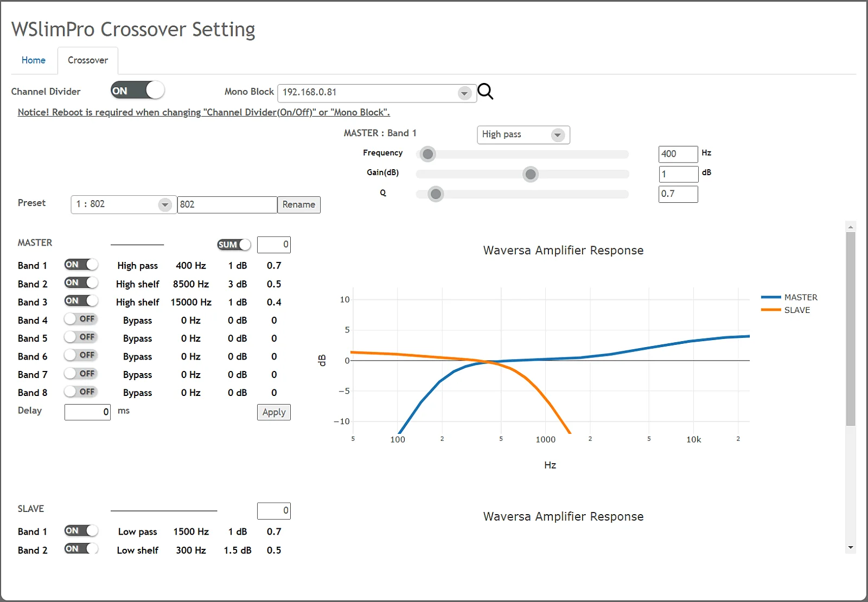
Task: Click the Apply button under MASTER
Action: click(x=274, y=412)
